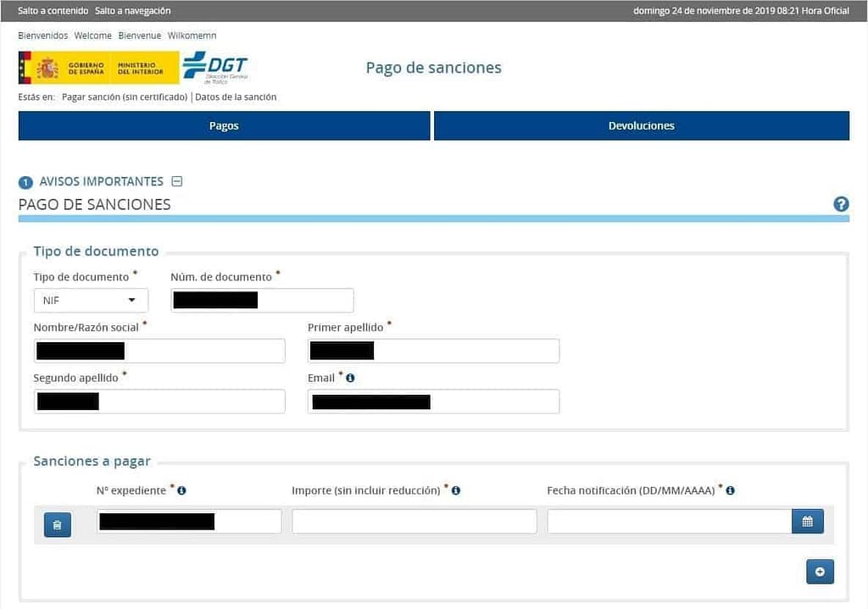Delete the sanction row with trash icon

pos(58,524)
